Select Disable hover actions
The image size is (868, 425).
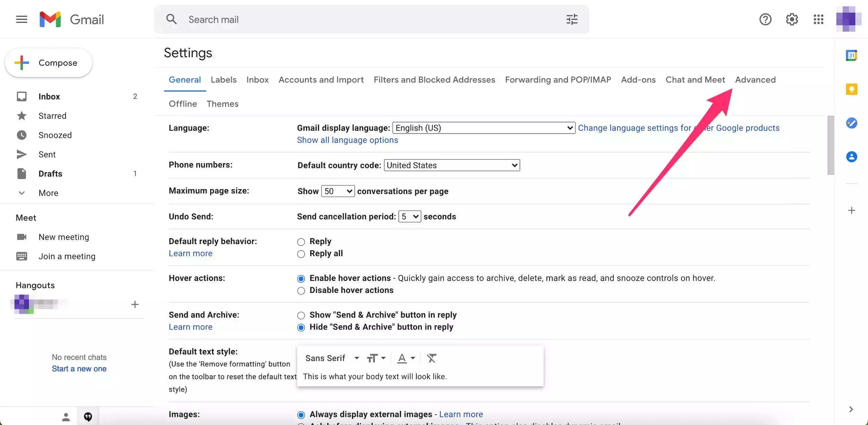pyautogui.click(x=301, y=291)
